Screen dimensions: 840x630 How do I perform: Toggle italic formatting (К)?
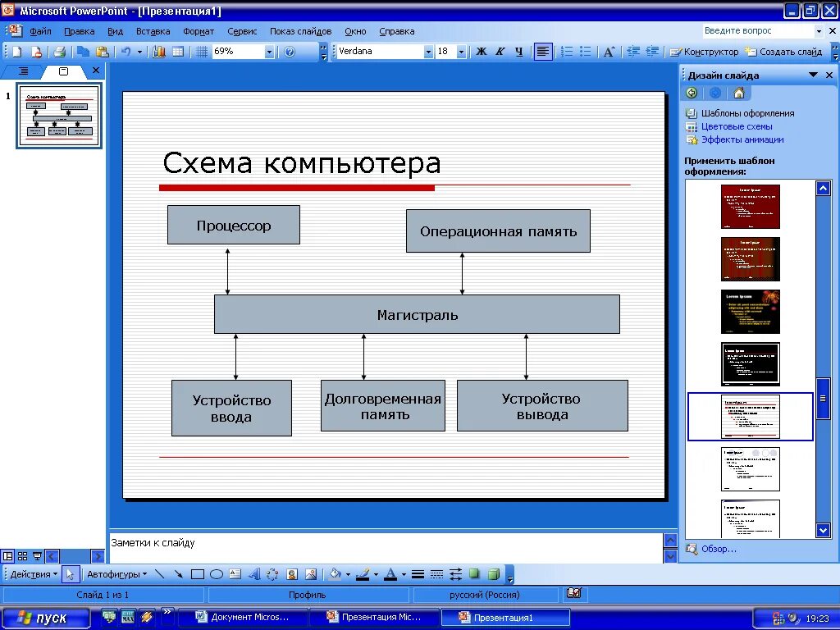click(x=500, y=52)
